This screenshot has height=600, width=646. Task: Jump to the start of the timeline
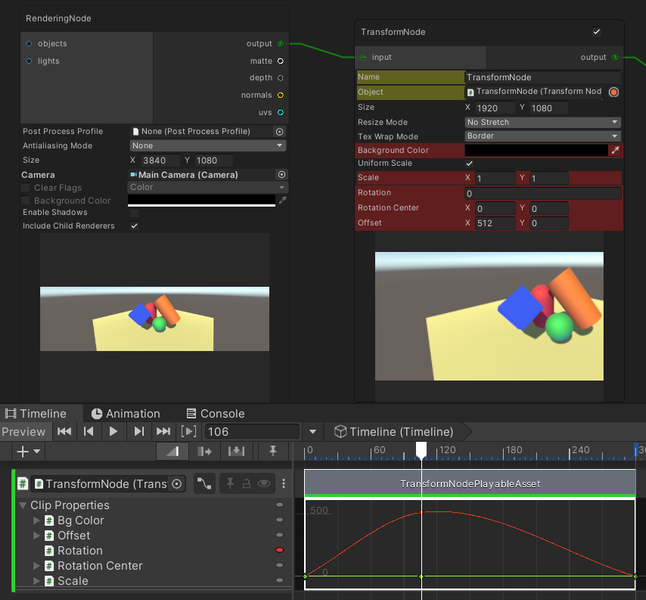64,431
